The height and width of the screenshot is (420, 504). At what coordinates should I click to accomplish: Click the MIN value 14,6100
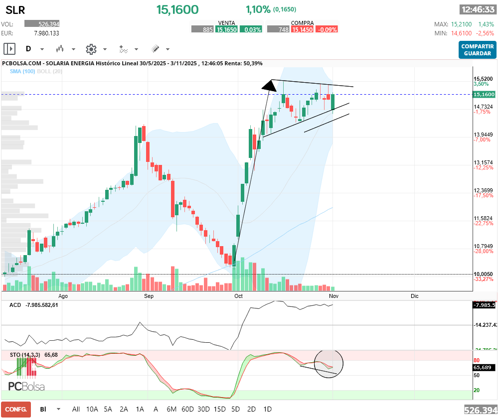(461, 33)
